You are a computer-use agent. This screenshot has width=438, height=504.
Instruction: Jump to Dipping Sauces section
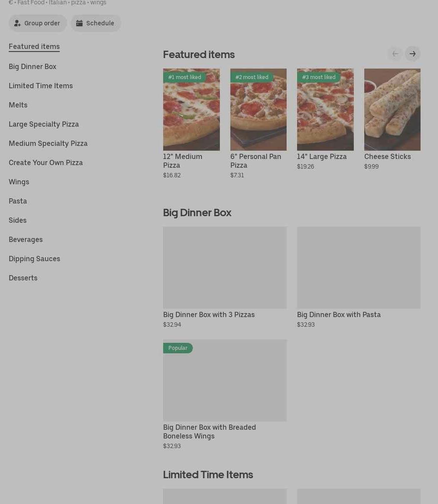point(34,259)
